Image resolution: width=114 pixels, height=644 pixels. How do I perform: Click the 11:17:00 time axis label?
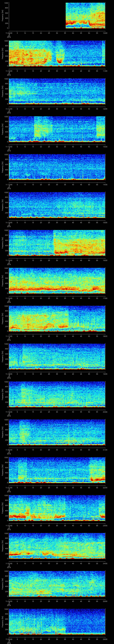[x=9, y=336]
